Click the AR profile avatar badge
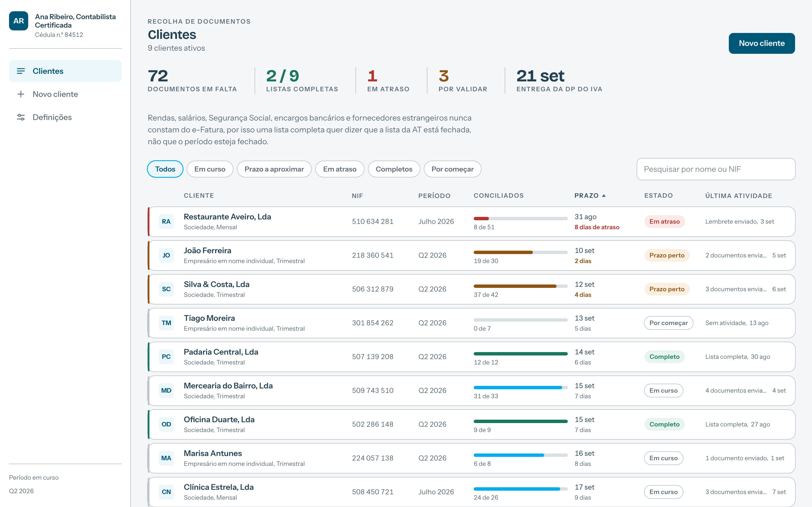The height and width of the screenshot is (507, 812). tap(18, 21)
